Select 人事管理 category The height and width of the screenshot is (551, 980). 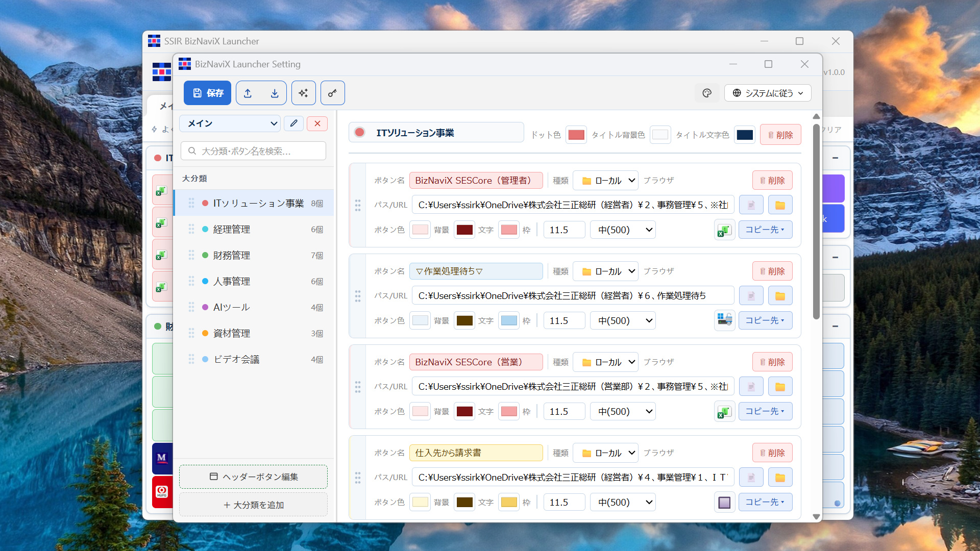tap(254, 281)
